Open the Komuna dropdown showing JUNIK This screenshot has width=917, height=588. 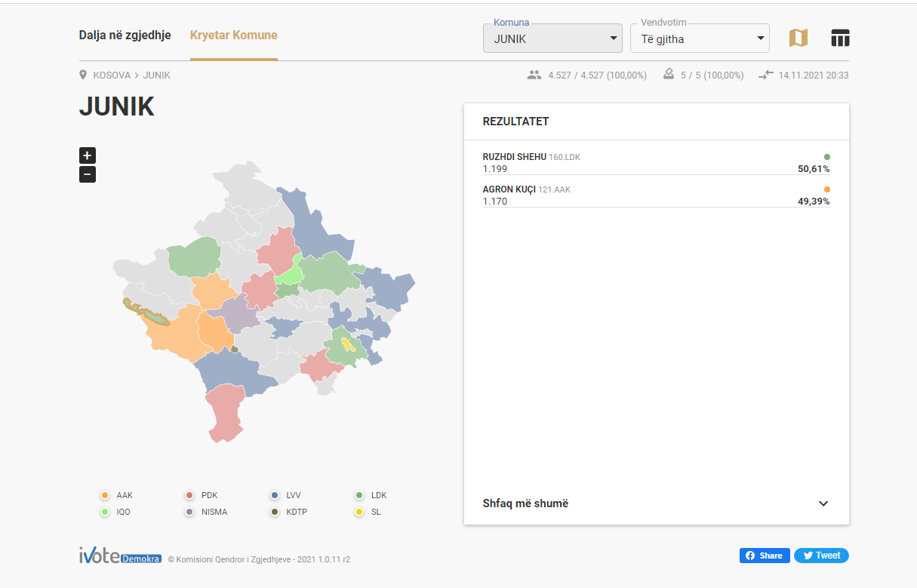coord(552,38)
